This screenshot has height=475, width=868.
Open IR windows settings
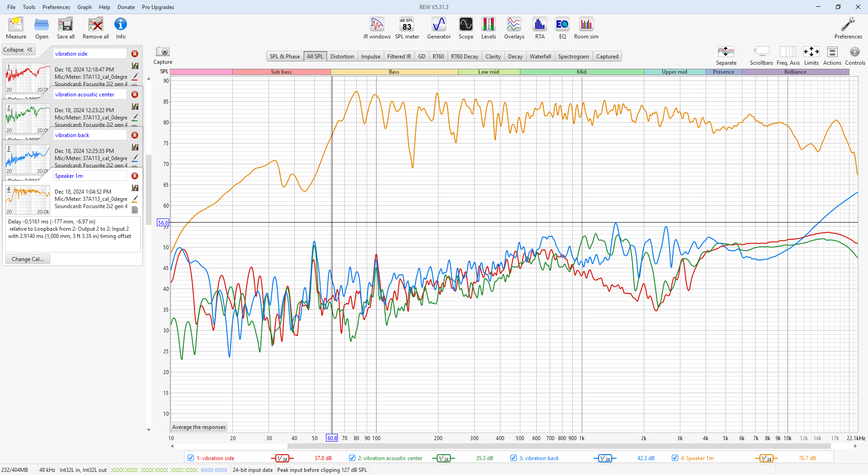(x=377, y=28)
